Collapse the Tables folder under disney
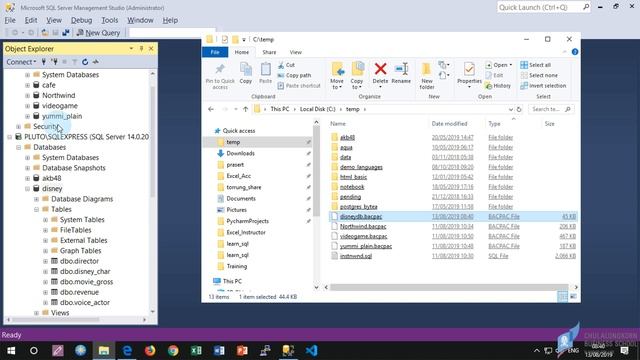 (36, 209)
